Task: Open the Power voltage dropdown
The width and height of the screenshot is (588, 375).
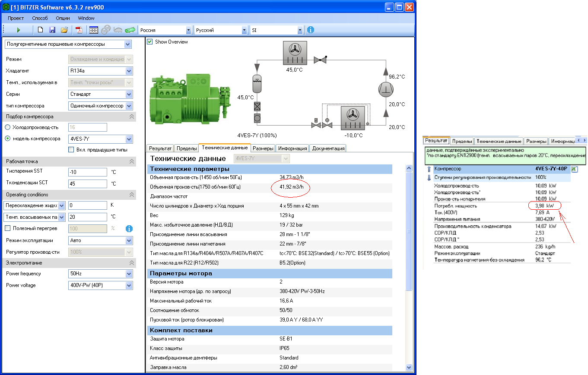Action: 101,285
